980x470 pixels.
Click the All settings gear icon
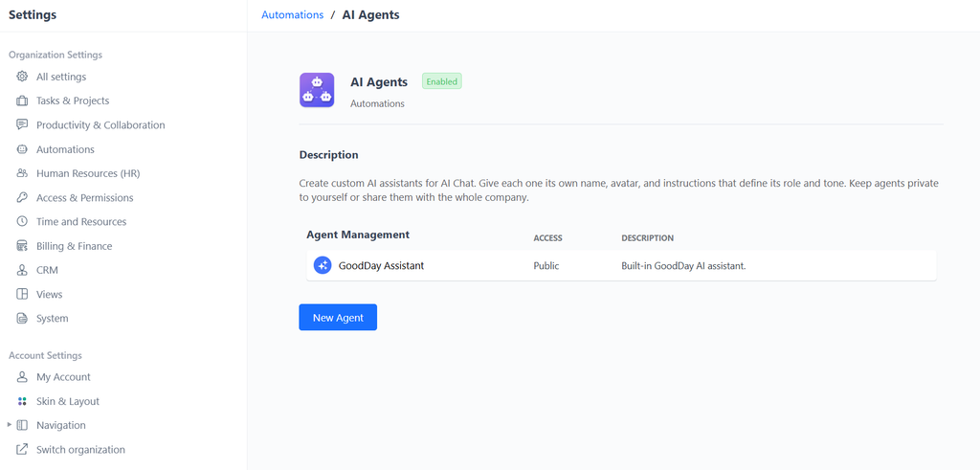(x=22, y=77)
